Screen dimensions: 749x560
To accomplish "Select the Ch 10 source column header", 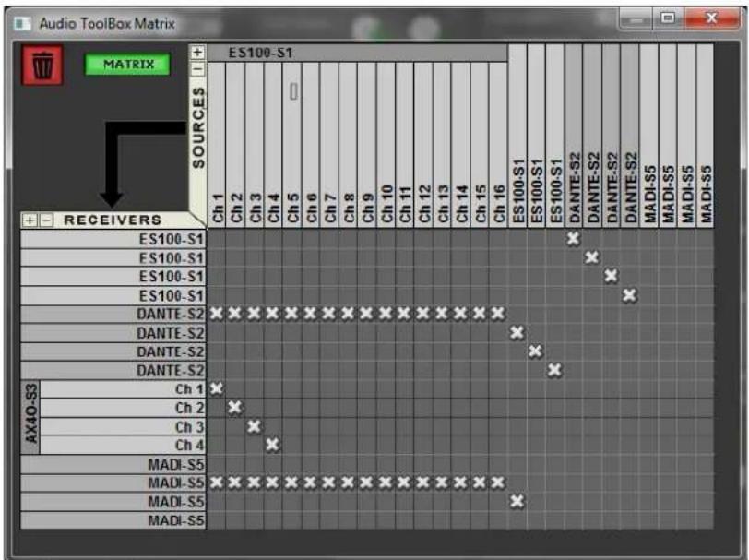I will click(385, 144).
